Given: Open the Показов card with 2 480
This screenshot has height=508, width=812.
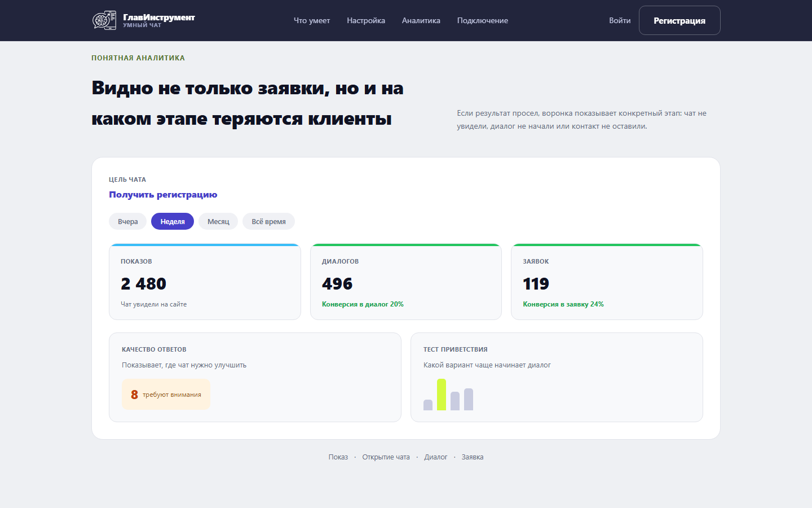Looking at the screenshot, I should [x=205, y=282].
